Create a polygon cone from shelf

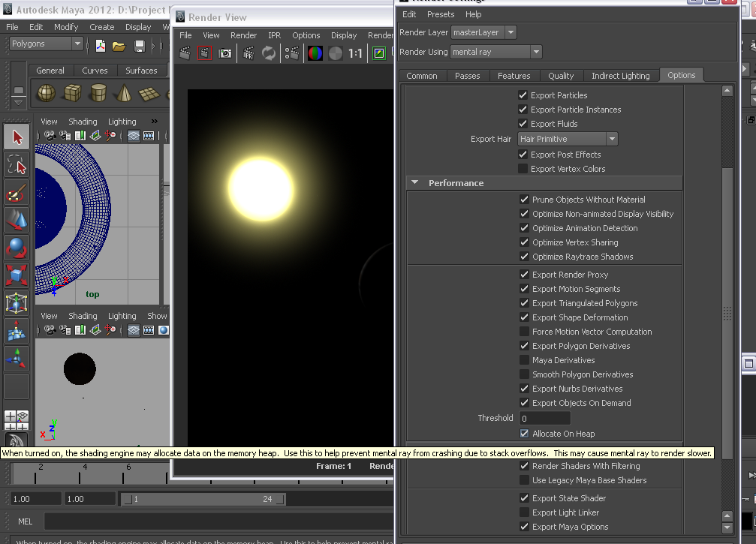tap(124, 92)
